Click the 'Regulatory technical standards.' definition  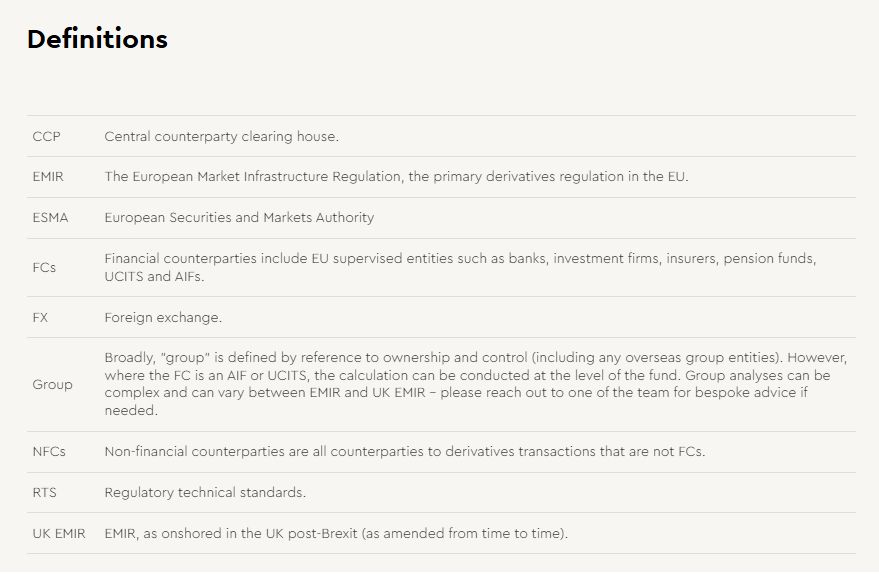click(203, 493)
